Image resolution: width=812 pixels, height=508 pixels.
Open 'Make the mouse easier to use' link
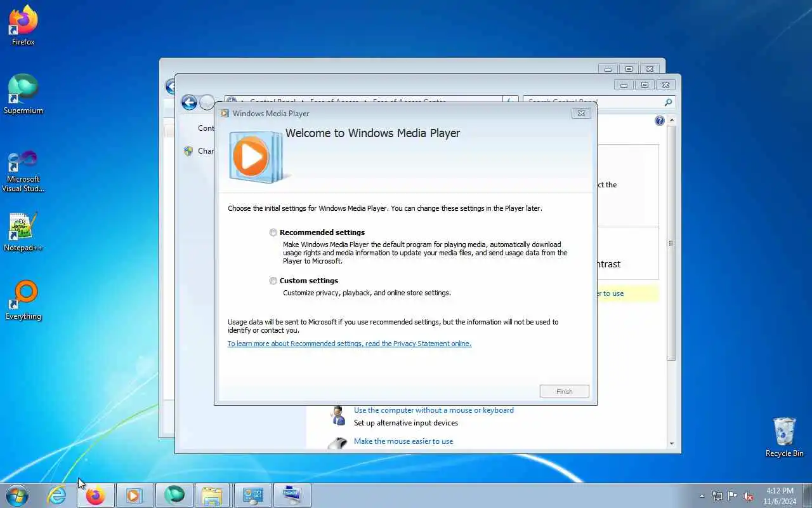point(403,441)
